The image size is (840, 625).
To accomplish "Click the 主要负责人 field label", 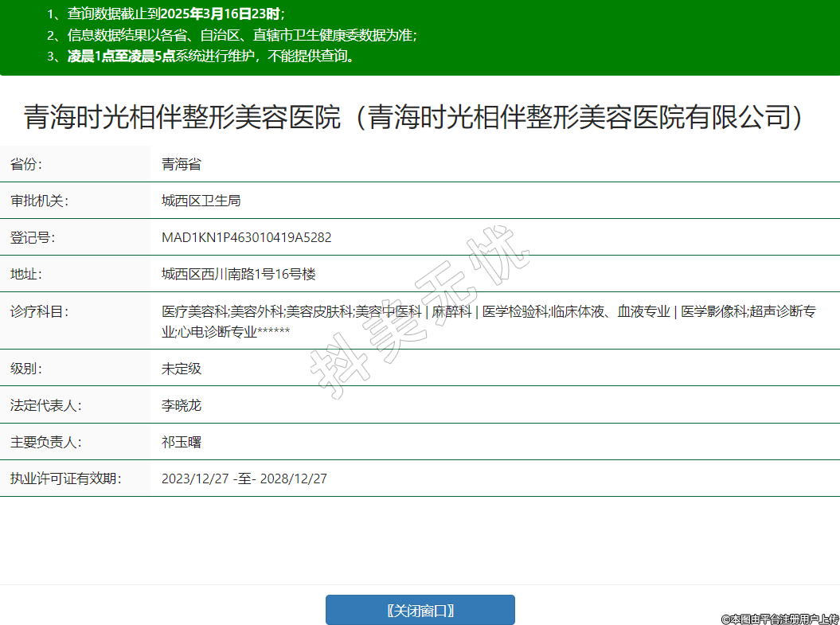I will pyautogui.click(x=45, y=442).
